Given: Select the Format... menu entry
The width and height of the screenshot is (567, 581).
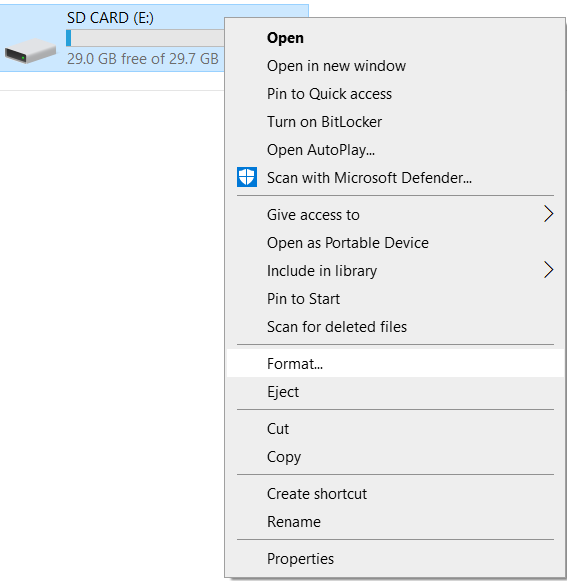Looking at the screenshot, I should pos(395,363).
